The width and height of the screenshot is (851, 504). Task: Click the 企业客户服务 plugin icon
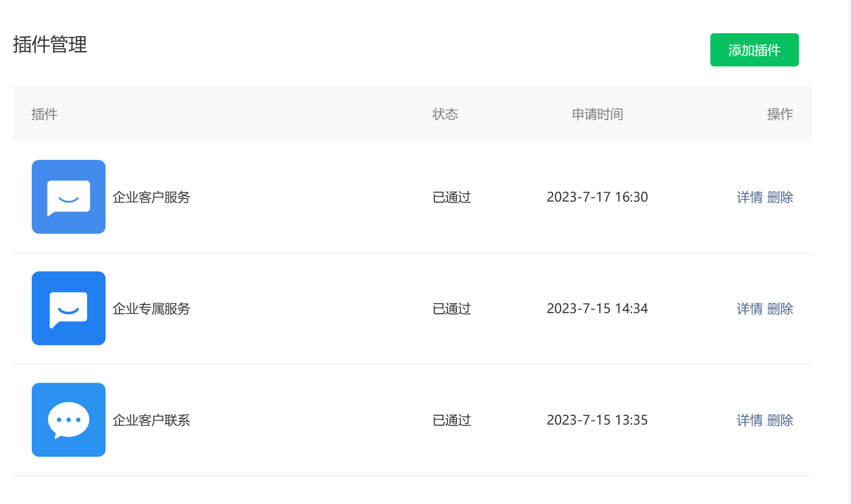click(x=69, y=197)
